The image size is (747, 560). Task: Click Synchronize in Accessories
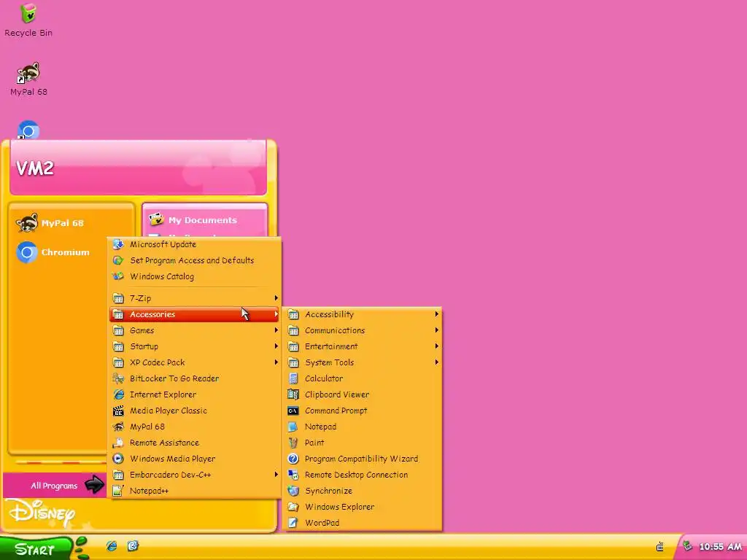coord(362,491)
